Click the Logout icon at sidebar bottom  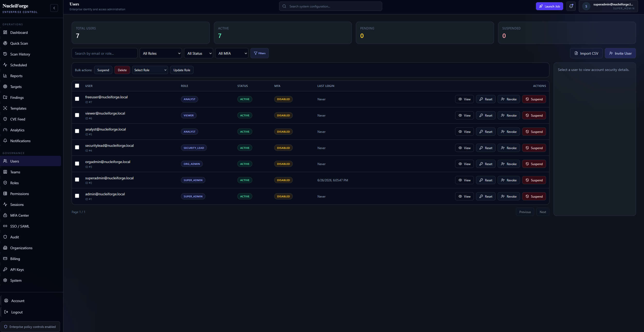6,312
